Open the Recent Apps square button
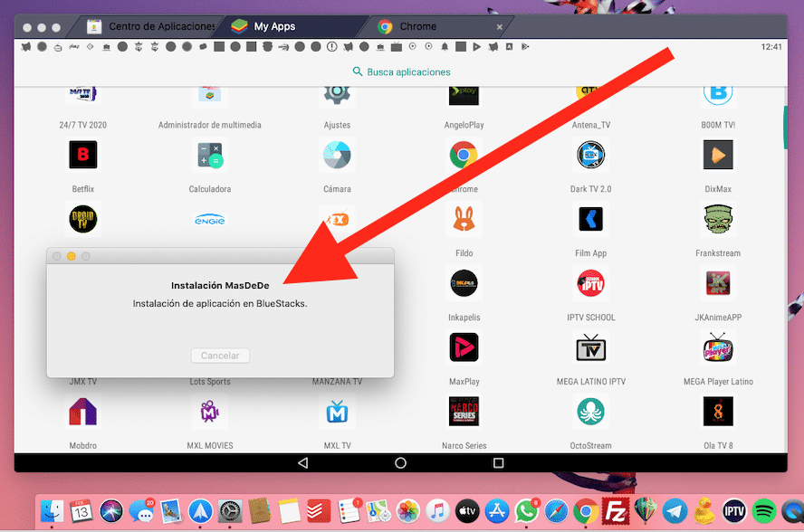The width and height of the screenshot is (804, 532). (x=499, y=462)
